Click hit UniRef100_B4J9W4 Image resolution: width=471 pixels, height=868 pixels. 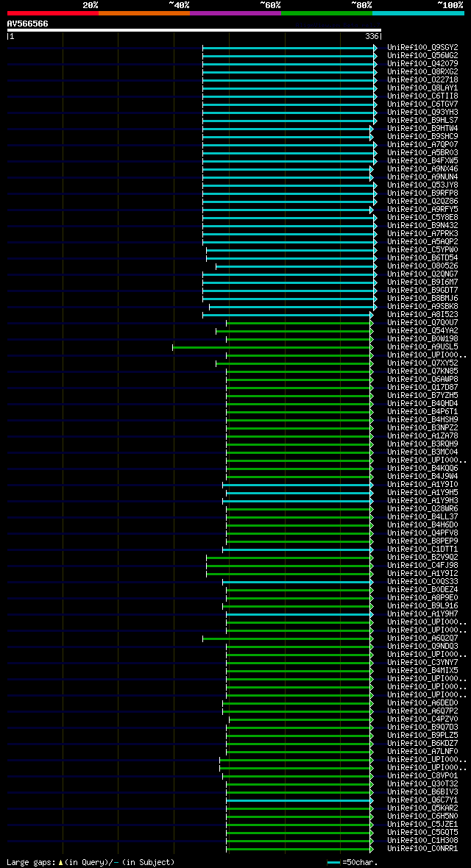(422, 476)
